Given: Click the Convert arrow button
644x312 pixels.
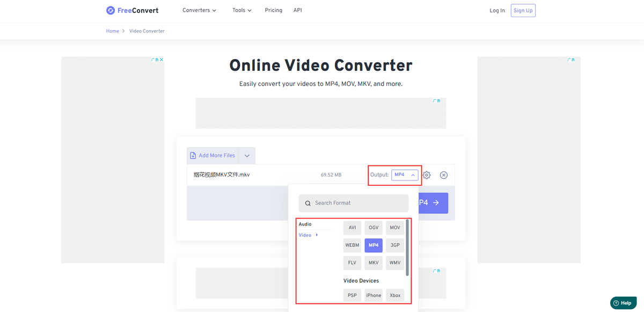Looking at the screenshot, I should tap(432, 203).
